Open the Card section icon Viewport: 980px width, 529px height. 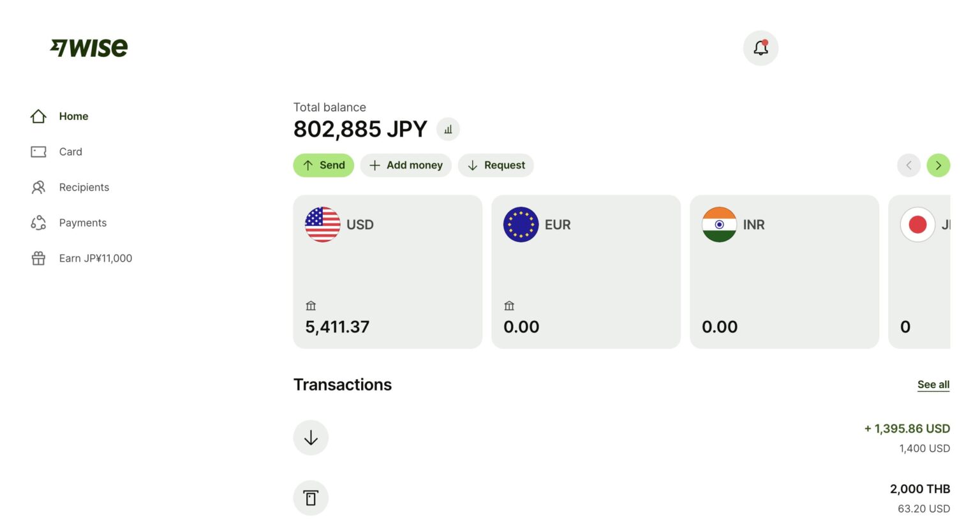pos(38,151)
